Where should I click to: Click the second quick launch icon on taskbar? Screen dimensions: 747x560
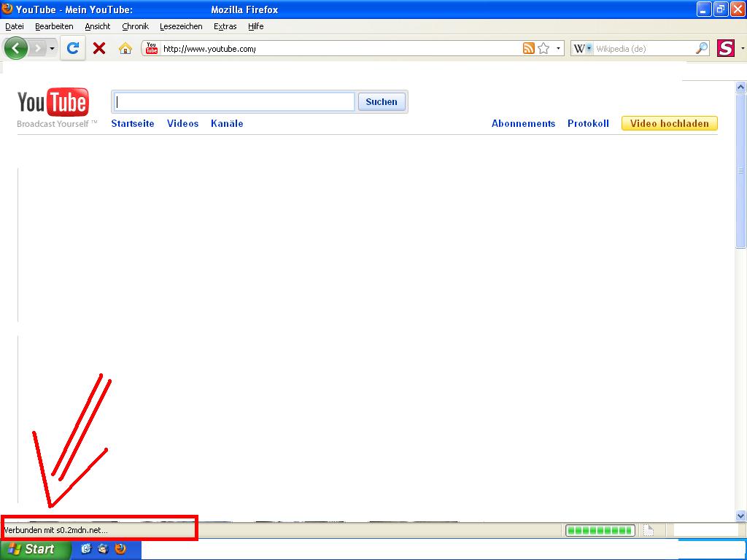(103, 549)
